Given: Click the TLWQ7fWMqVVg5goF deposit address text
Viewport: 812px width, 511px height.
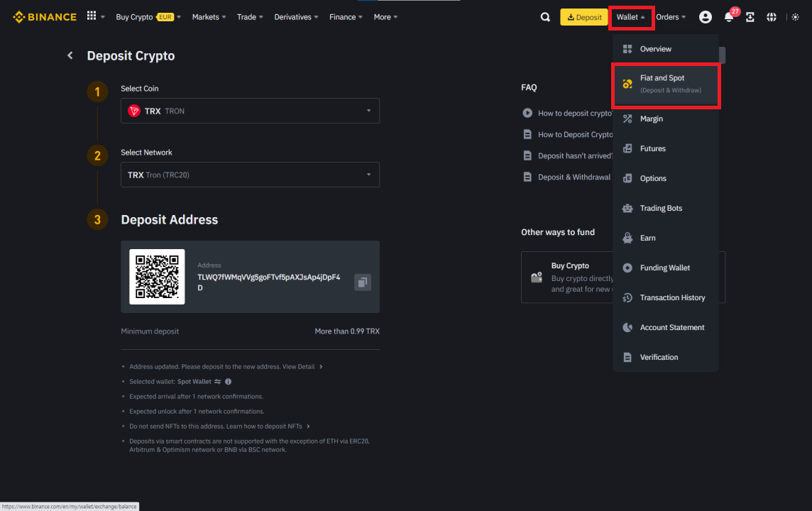Looking at the screenshot, I should pyautogui.click(x=269, y=282).
